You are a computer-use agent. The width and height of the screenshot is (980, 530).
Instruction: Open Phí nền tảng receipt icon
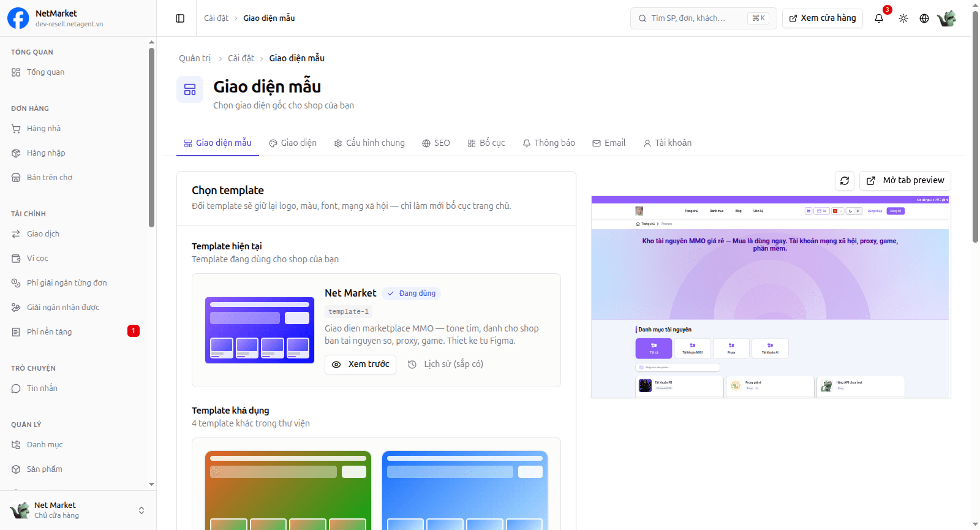click(x=16, y=332)
